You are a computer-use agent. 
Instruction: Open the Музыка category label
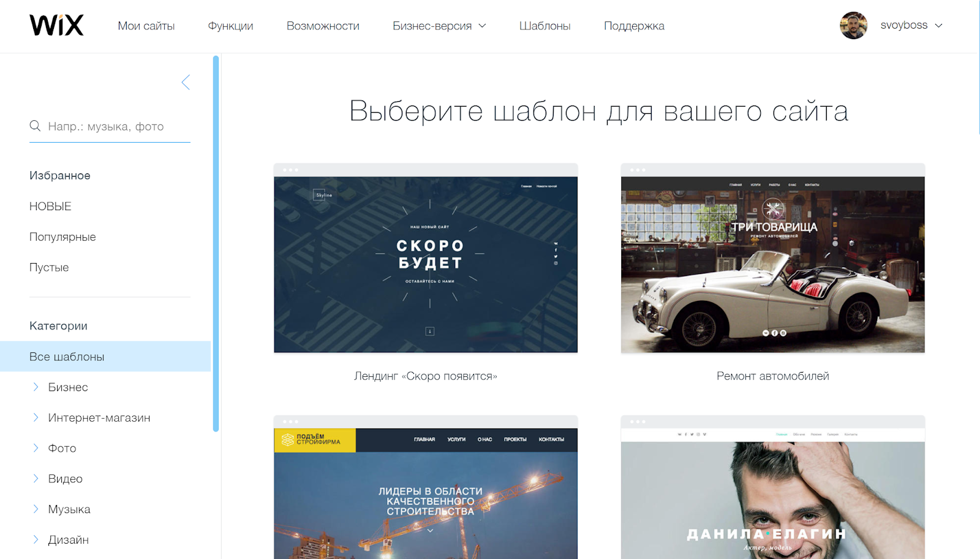coord(69,509)
